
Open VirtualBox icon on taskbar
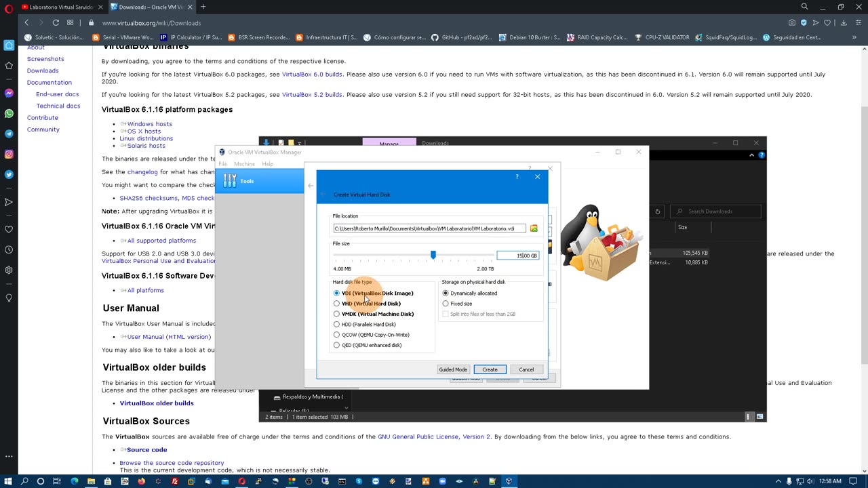point(509,481)
